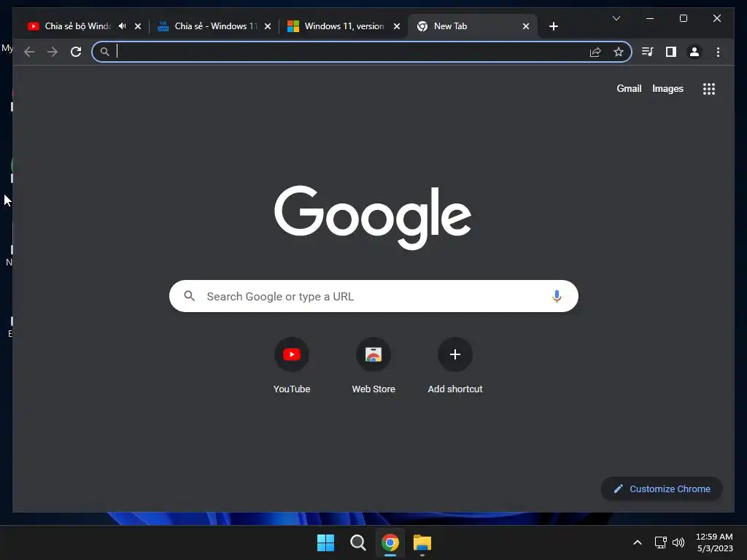
Task: Go back using the browser back arrow
Action: click(x=29, y=52)
